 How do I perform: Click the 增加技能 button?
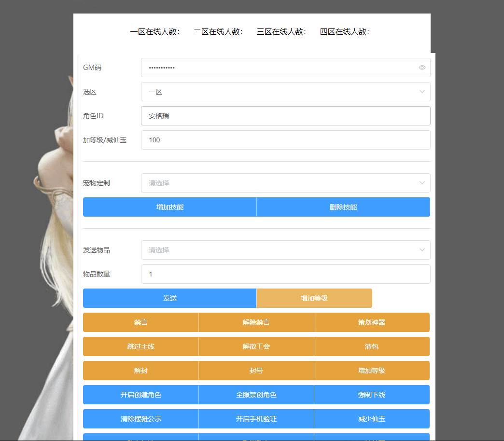169,207
